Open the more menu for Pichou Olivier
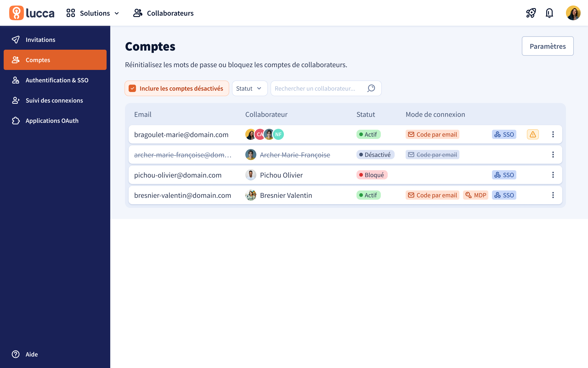588x368 pixels. pyautogui.click(x=553, y=175)
